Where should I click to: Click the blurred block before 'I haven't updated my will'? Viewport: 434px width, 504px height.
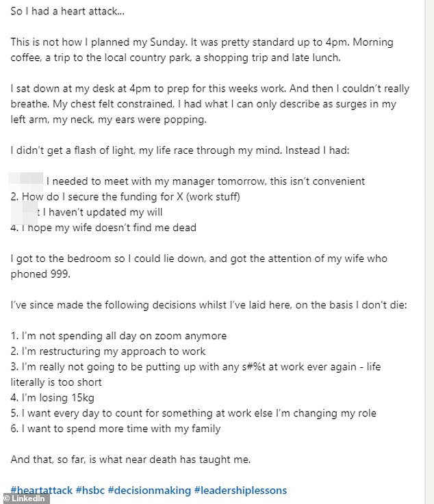pyautogui.click(x=24, y=212)
